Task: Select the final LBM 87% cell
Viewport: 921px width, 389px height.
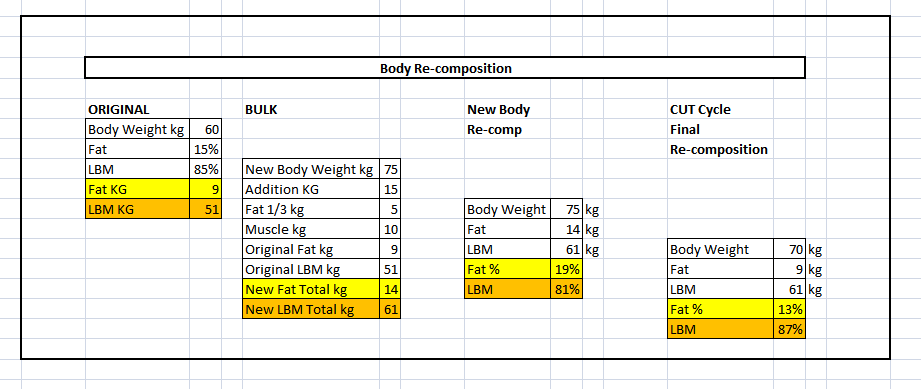Action: click(x=789, y=329)
